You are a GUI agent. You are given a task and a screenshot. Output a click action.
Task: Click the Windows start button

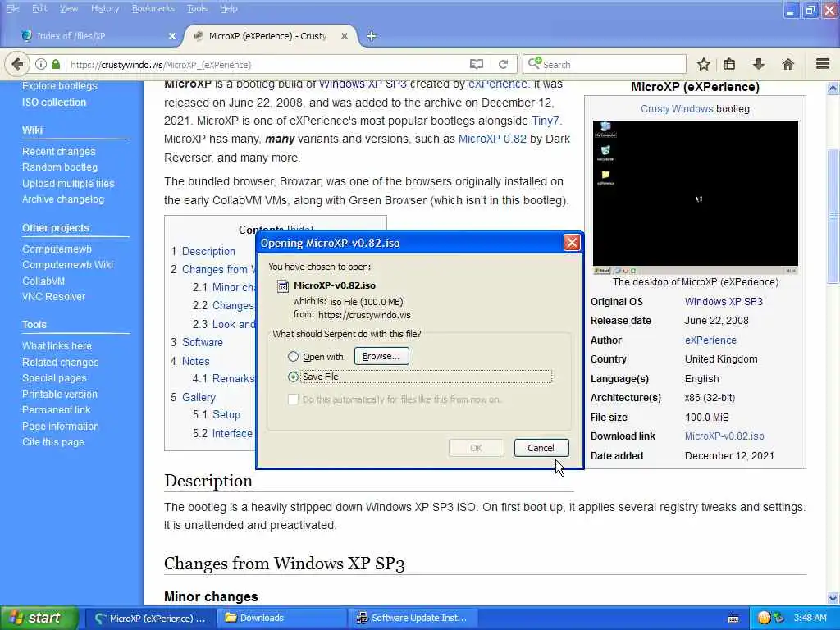(x=39, y=618)
